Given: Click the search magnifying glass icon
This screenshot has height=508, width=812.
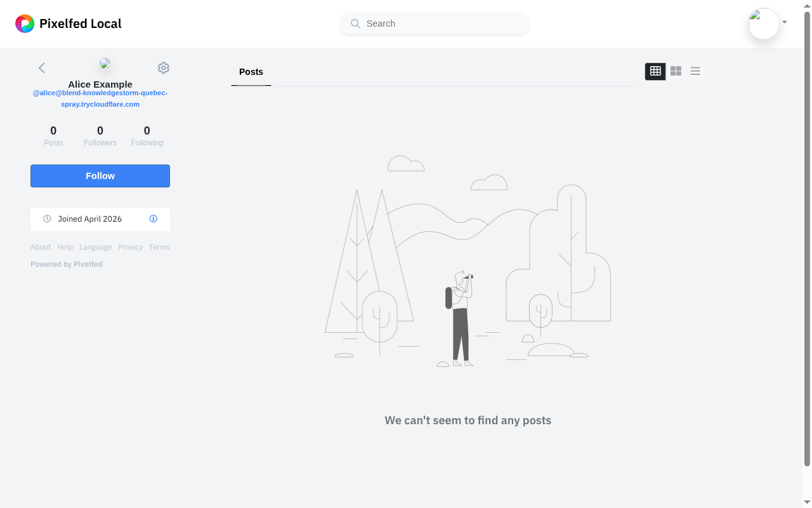Looking at the screenshot, I should coord(355,23).
